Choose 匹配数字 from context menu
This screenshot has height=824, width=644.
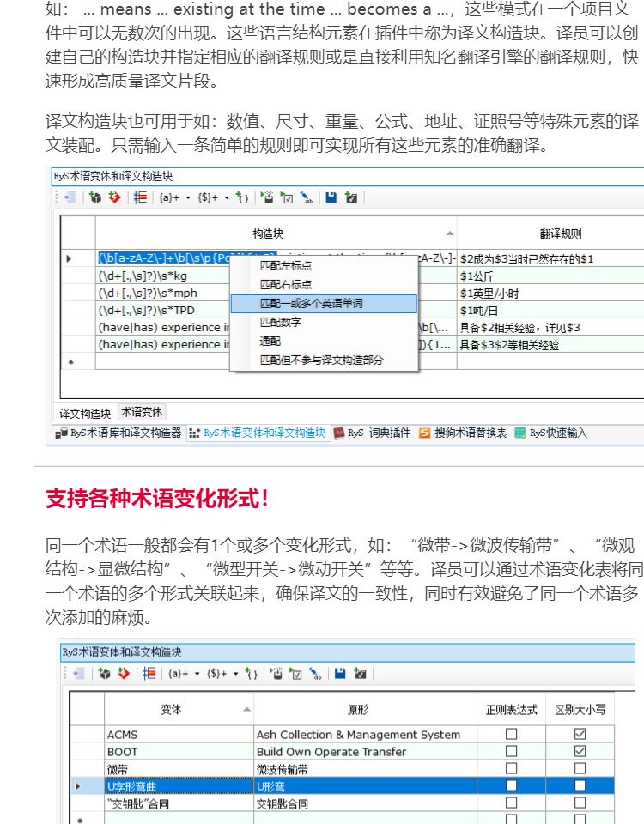tap(324, 323)
